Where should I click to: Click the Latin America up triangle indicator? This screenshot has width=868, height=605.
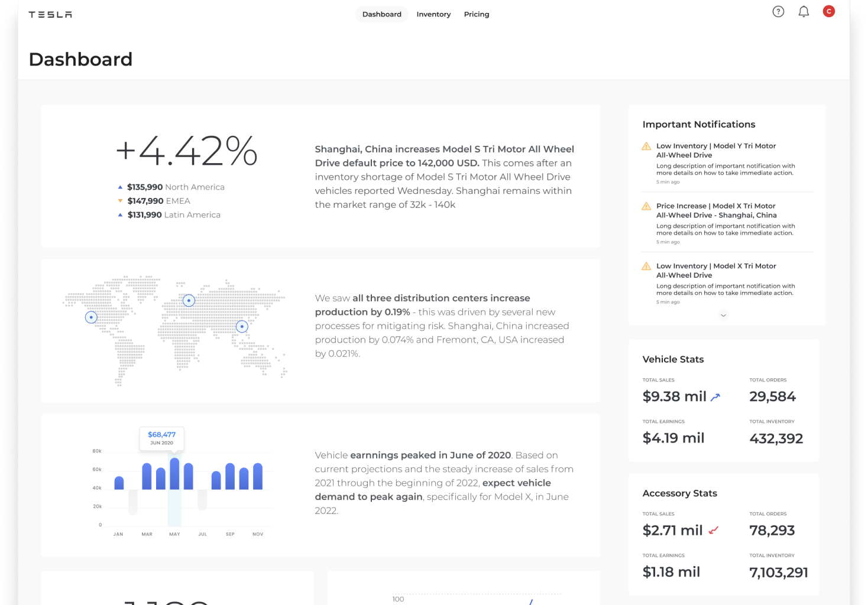point(120,215)
